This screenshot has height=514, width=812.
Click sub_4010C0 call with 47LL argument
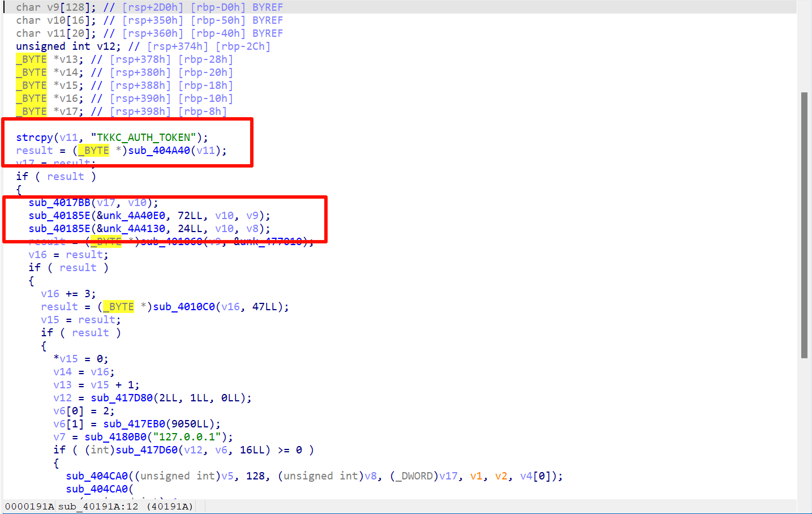point(184,307)
